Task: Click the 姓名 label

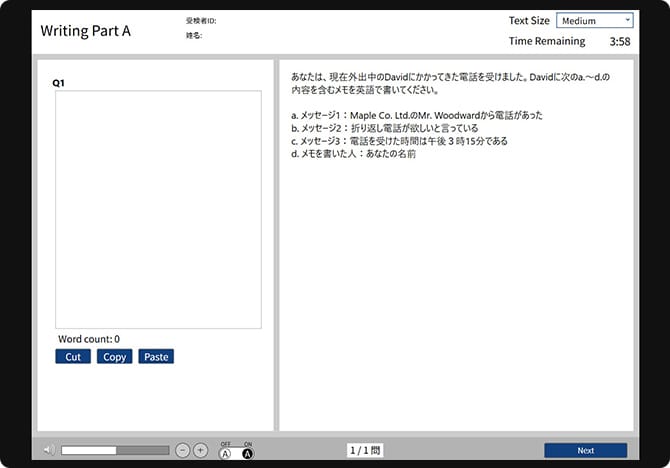Action: point(194,35)
